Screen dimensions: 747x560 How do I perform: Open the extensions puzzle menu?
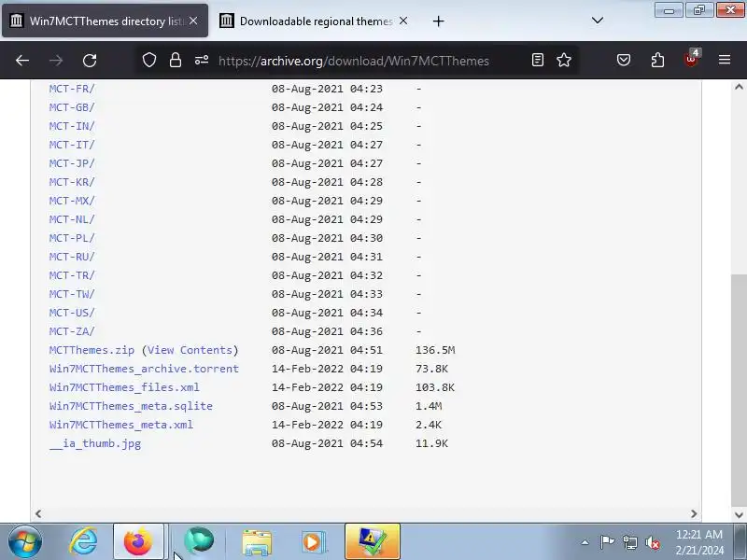tap(657, 60)
